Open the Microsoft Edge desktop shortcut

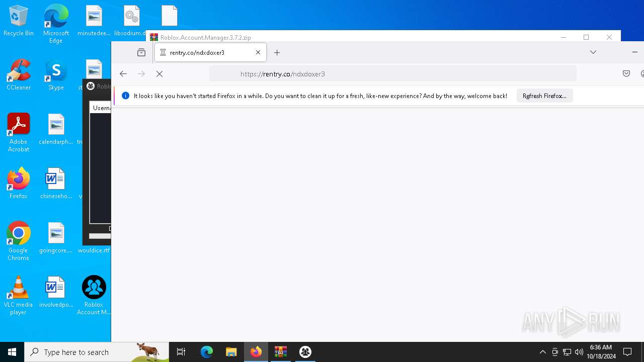(56, 24)
